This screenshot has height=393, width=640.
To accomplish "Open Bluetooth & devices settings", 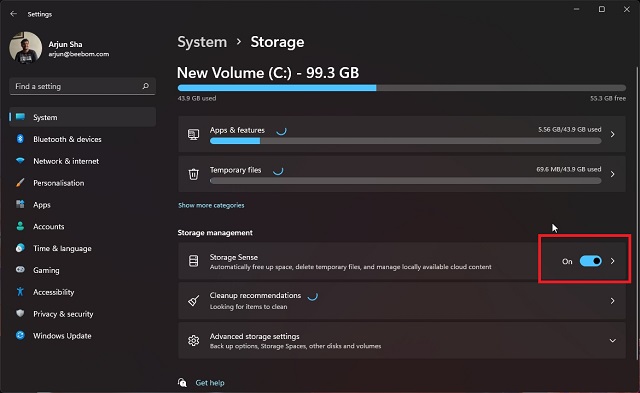I will click(82, 139).
